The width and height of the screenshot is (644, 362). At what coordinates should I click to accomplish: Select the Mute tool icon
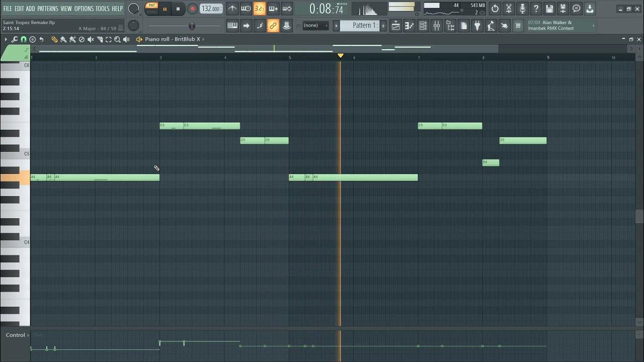tap(91, 39)
